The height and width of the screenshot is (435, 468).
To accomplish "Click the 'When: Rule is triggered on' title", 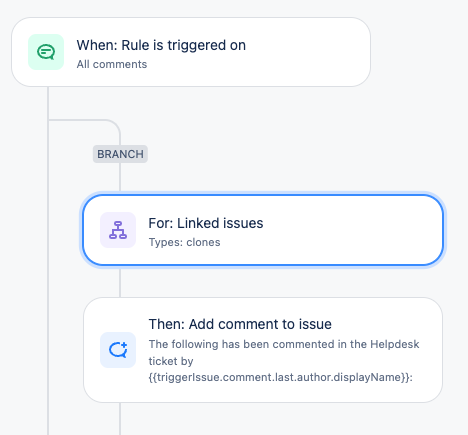I will 161,45.
